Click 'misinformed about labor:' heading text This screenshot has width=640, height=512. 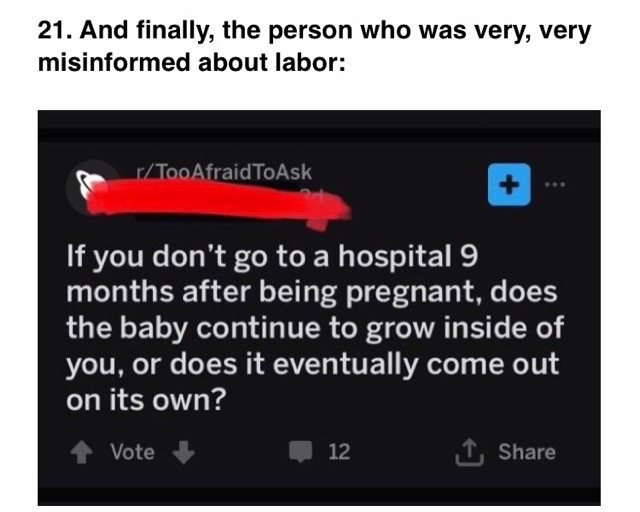point(191,62)
